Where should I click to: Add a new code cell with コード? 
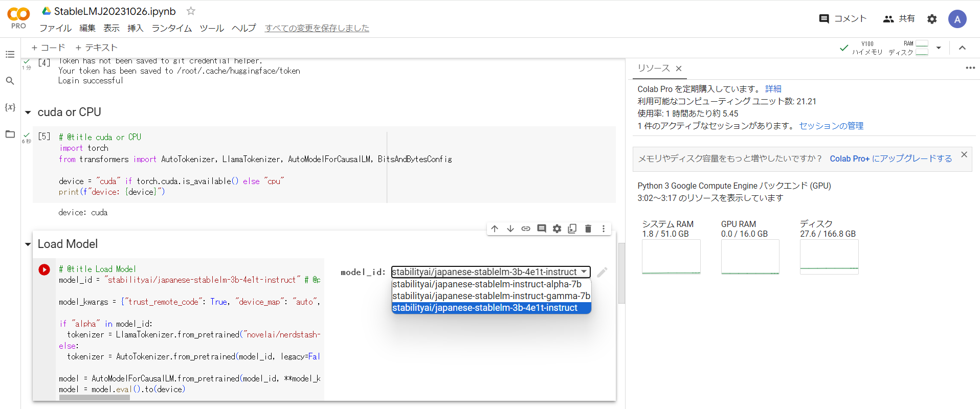[48, 48]
